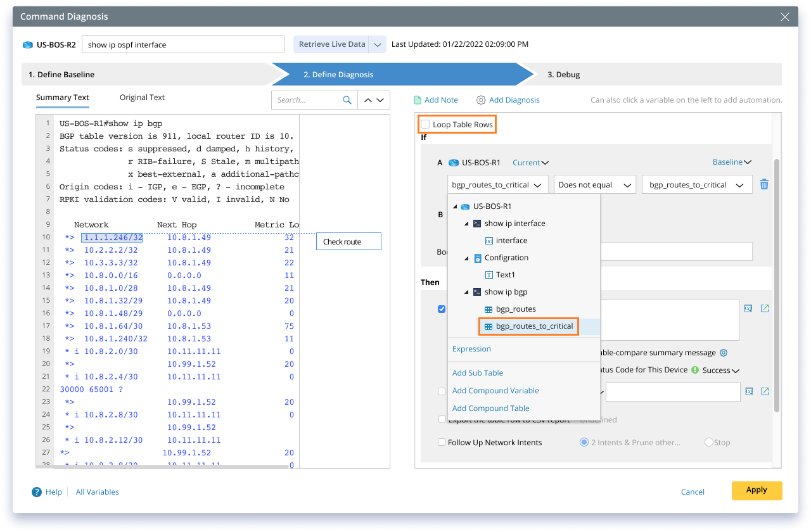Click the router icon beside US-BOS-R1 in condition A
Viewport: 811px width, 532px height.
coord(453,163)
